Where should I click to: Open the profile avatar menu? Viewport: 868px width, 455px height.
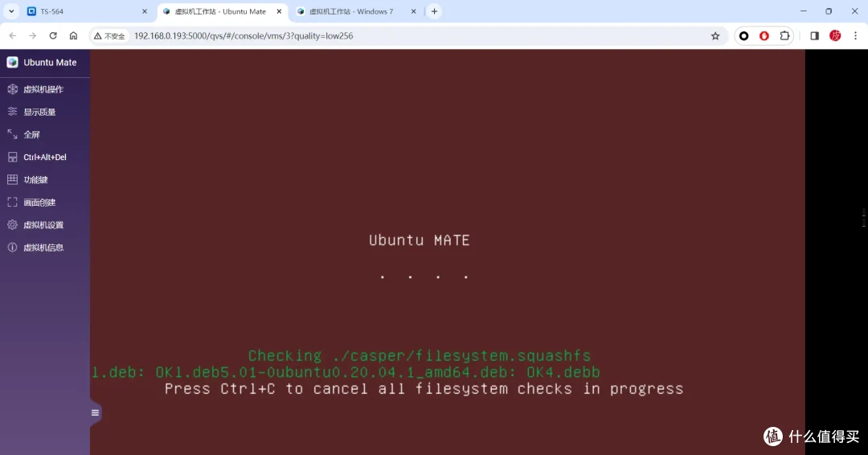click(x=835, y=36)
